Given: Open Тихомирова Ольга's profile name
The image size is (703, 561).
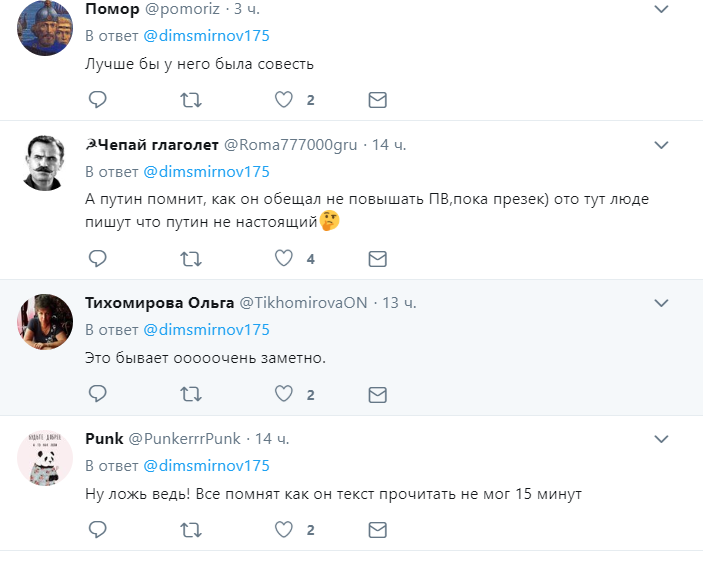Looking at the screenshot, I should 160,303.
